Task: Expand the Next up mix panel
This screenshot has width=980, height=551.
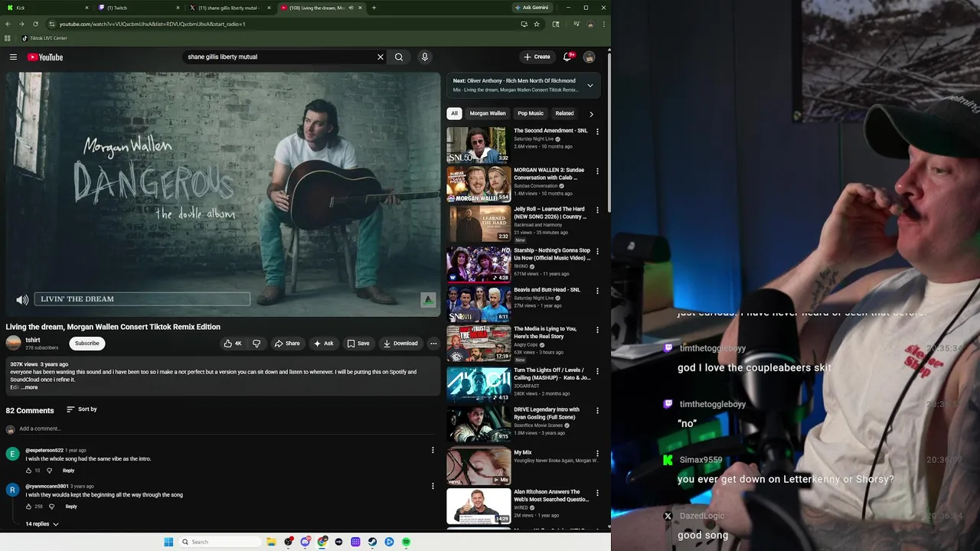Action: pos(590,85)
